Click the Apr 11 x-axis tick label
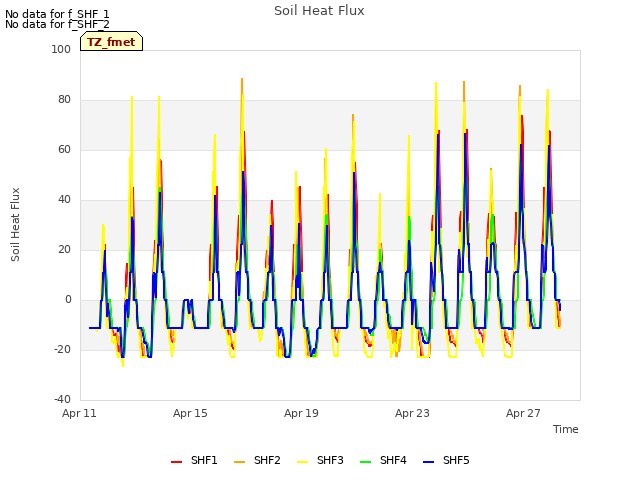Viewport: 640px width, 480px height. (x=79, y=413)
